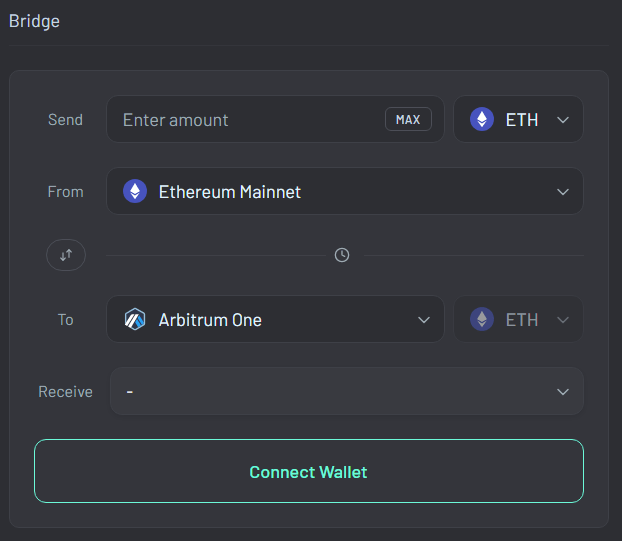Expand the Receive field chevron
Screen dimensions: 622x541
pos(563,392)
